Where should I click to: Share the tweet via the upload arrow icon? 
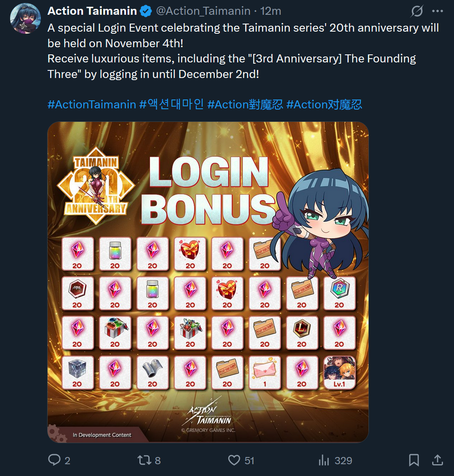pos(437,460)
